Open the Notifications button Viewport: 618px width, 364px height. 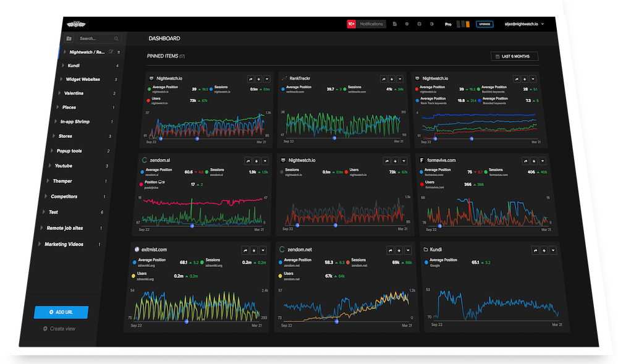click(371, 24)
